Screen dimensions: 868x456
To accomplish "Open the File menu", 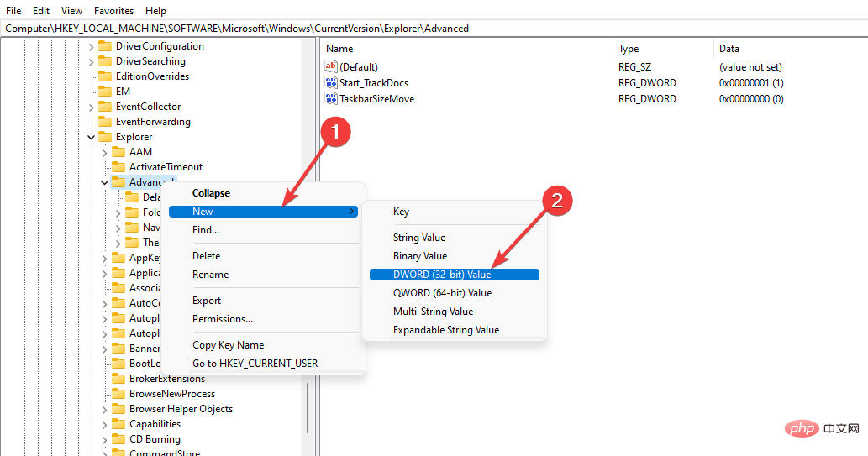I will pyautogui.click(x=13, y=11).
